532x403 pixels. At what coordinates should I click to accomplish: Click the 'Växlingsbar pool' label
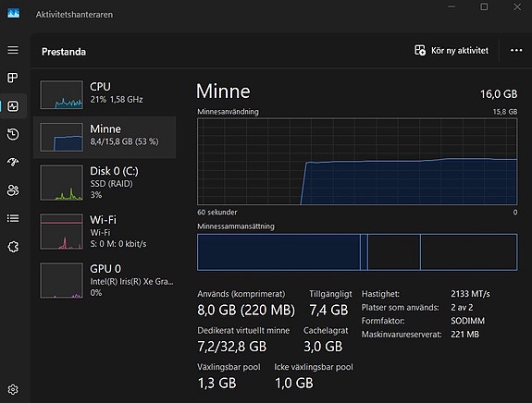229,367
